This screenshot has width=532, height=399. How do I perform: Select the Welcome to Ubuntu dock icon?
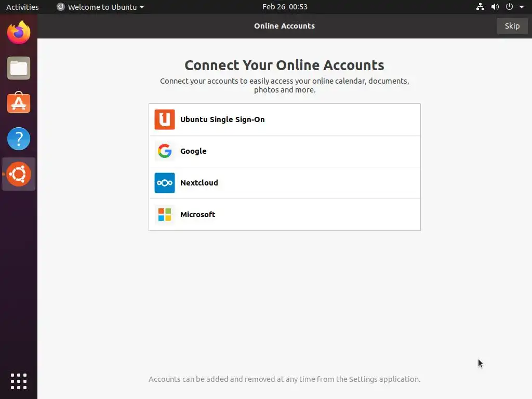tap(19, 174)
